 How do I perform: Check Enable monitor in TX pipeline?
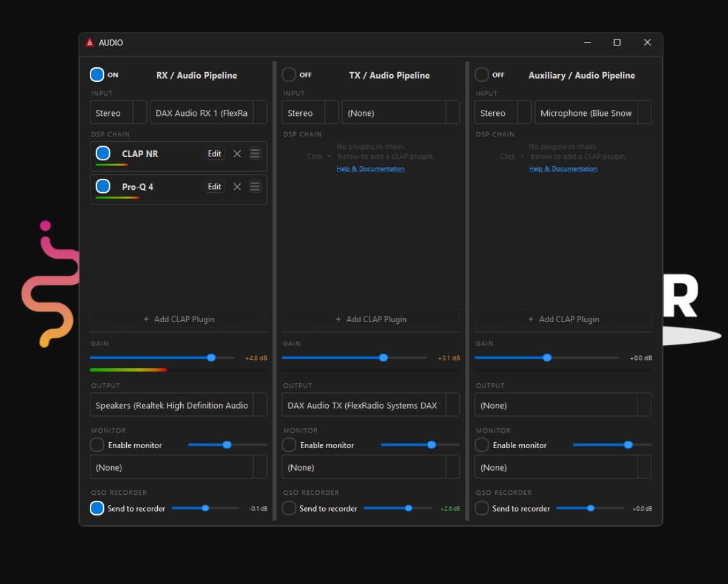coord(289,445)
